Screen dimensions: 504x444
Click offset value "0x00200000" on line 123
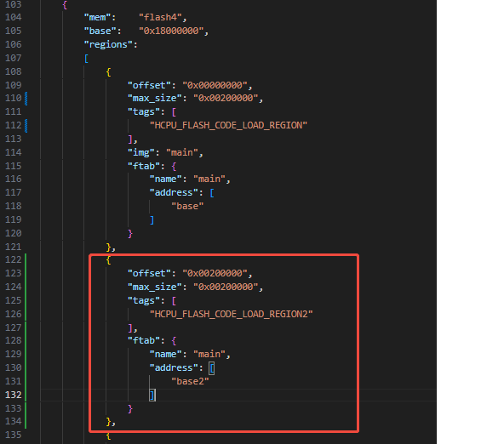click(x=215, y=273)
